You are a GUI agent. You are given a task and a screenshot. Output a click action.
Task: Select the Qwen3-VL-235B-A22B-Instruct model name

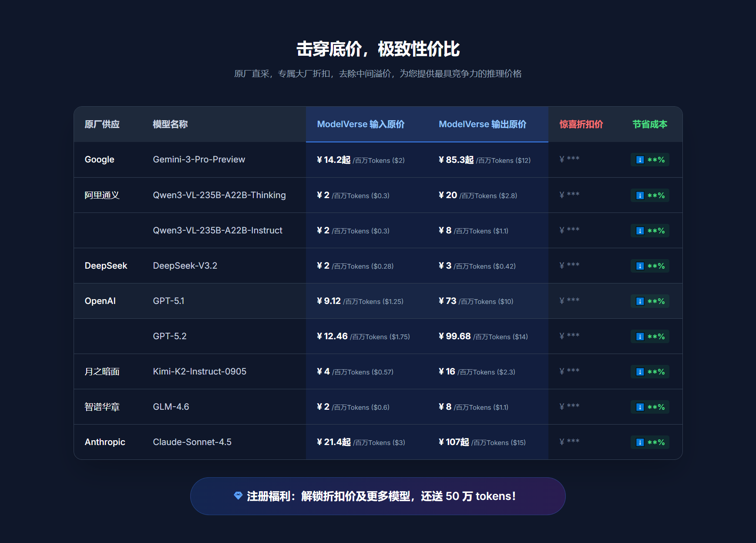point(218,230)
